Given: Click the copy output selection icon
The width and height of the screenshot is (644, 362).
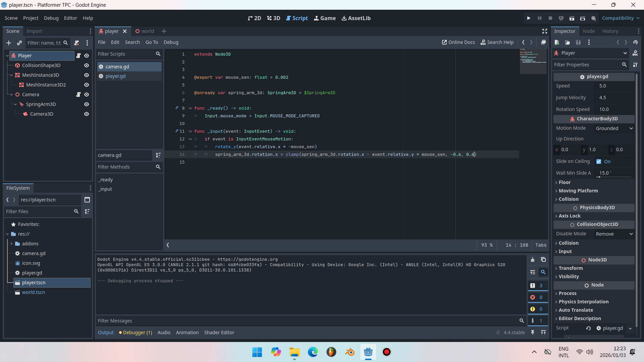Looking at the screenshot, I should pos(543,260).
